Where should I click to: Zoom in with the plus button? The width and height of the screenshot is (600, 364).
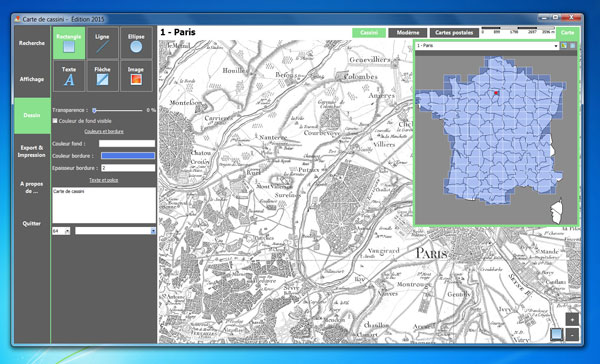[x=572, y=319]
